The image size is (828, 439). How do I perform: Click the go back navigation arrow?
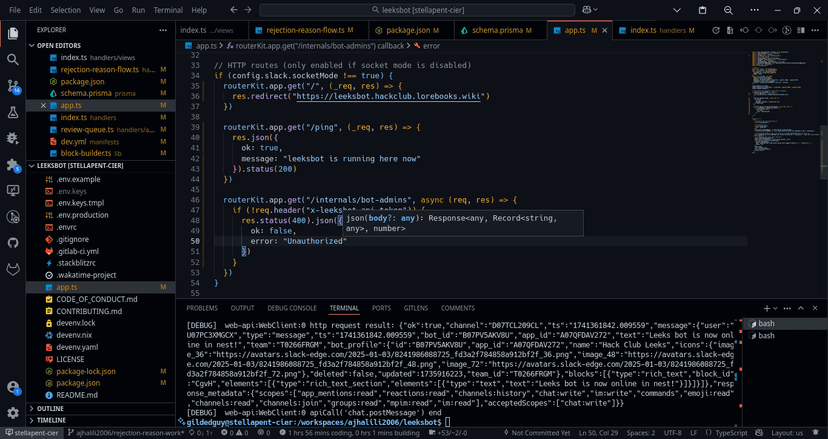[234, 10]
